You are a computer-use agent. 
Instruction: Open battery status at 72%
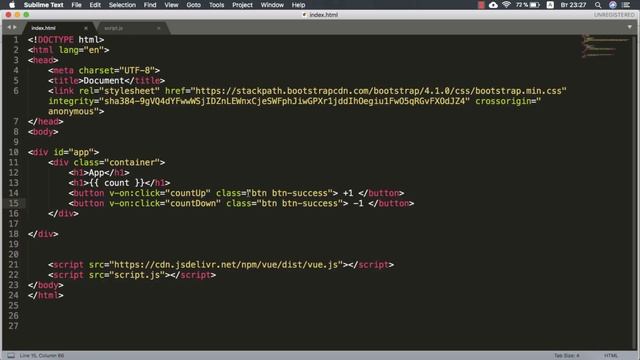point(527,5)
